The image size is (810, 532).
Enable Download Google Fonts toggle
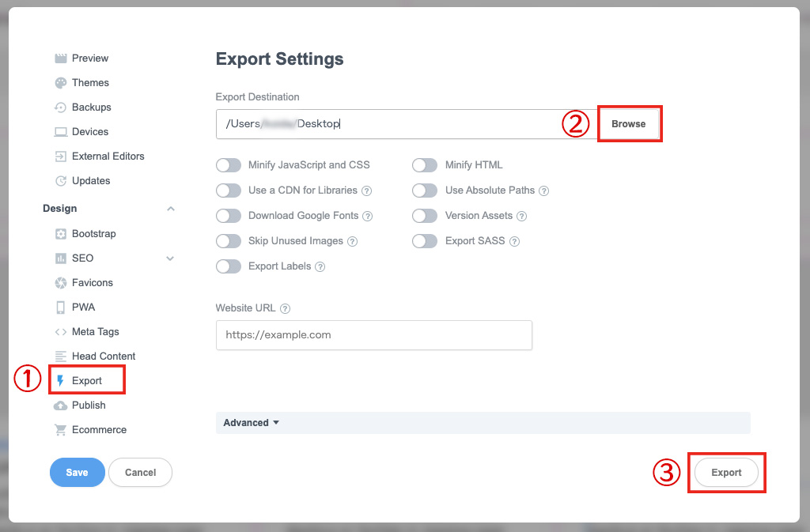[x=229, y=216]
